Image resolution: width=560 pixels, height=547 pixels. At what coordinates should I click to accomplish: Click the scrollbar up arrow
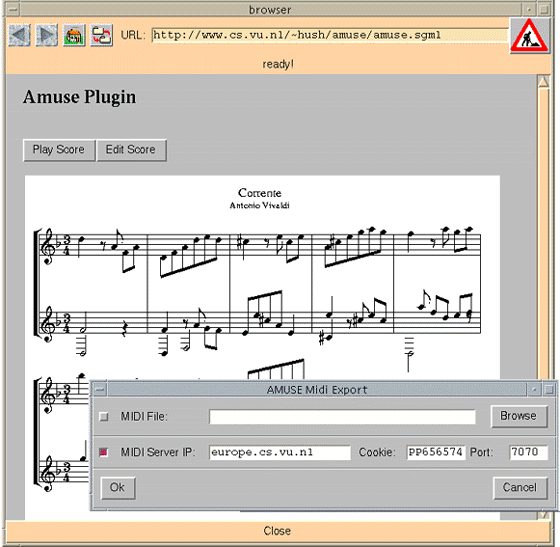tap(544, 82)
